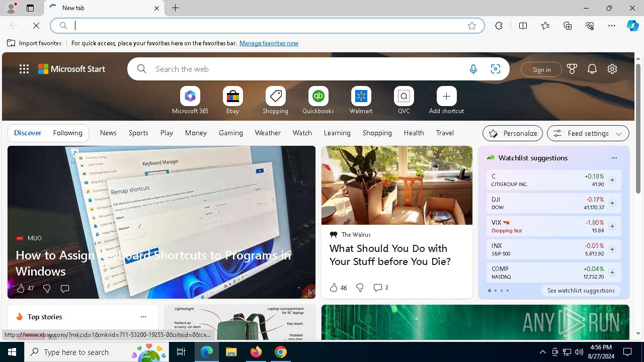Screen dimensions: 644x362
Task: Select the Money category
Action: pyautogui.click(x=196, y=133)
